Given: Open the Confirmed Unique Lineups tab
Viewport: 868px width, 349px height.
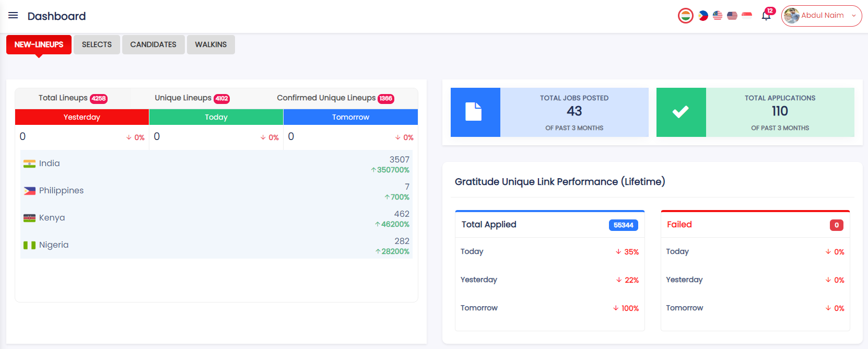Looking at the screenshot, I should 335,98.
